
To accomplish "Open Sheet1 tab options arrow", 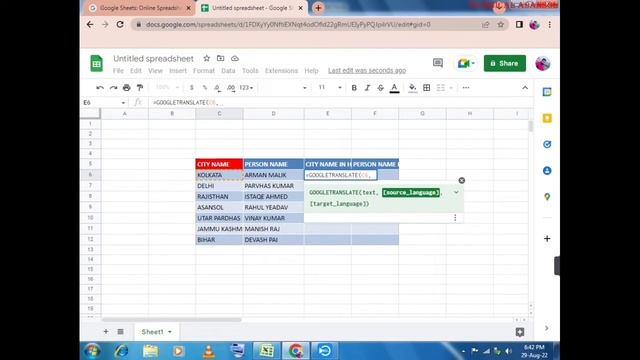I will 170,332.
